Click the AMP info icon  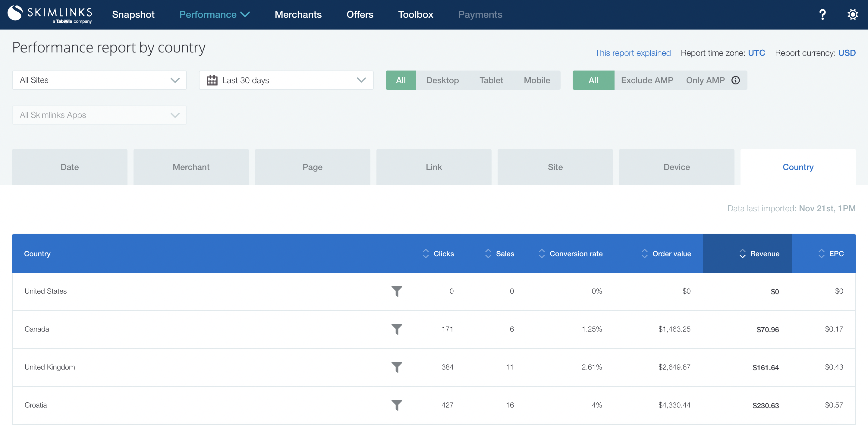(736, 80)
